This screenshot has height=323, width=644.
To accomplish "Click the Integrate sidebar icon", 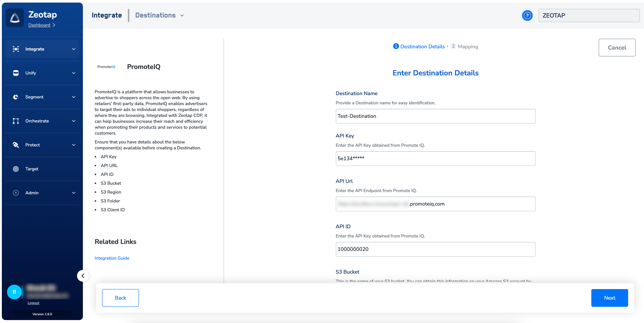I will pos(16,49).
